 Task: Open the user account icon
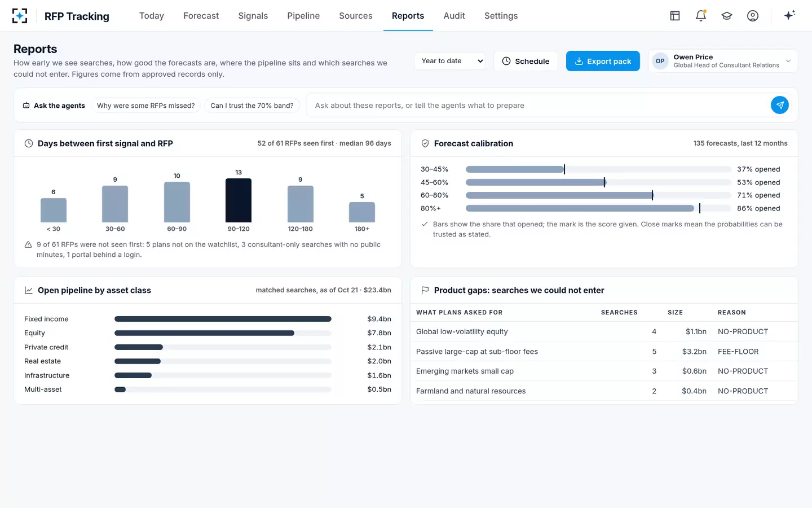pyautogui.click(x=753, y=16)
